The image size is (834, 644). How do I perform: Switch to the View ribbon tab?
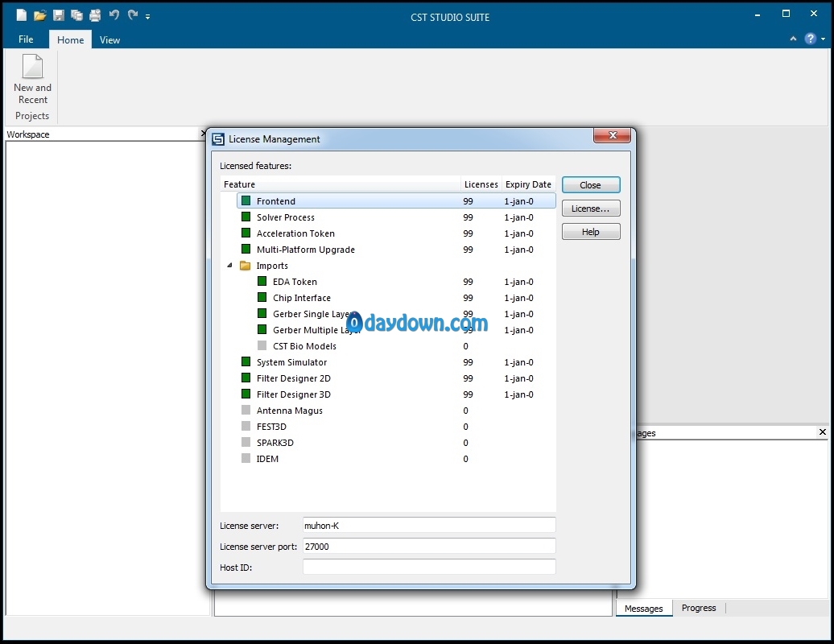(x=109, y=40)
